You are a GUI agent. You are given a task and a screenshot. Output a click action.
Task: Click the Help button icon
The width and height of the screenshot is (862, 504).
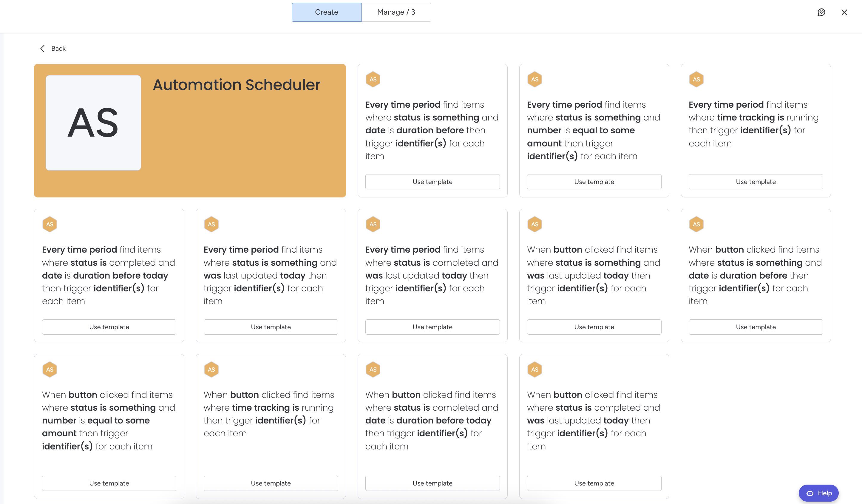click(810, 493)
